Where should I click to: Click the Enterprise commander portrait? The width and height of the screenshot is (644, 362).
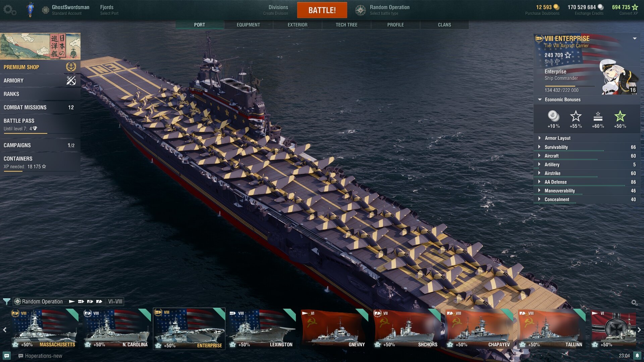tap(619, 77)
